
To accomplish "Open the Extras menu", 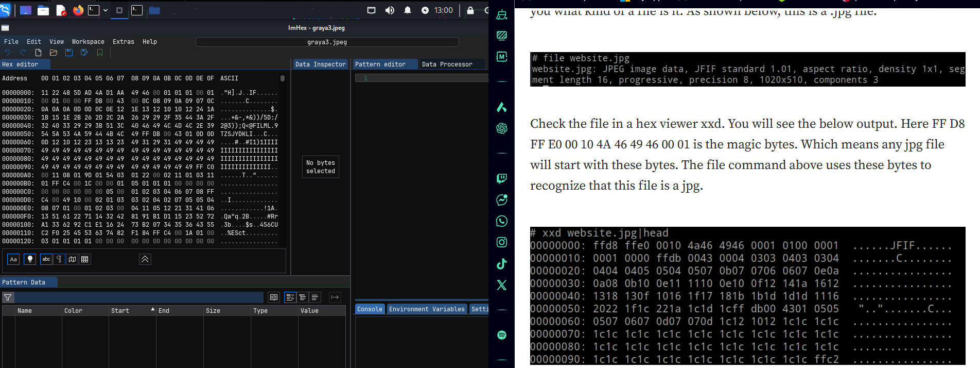I will pos(124,42).
